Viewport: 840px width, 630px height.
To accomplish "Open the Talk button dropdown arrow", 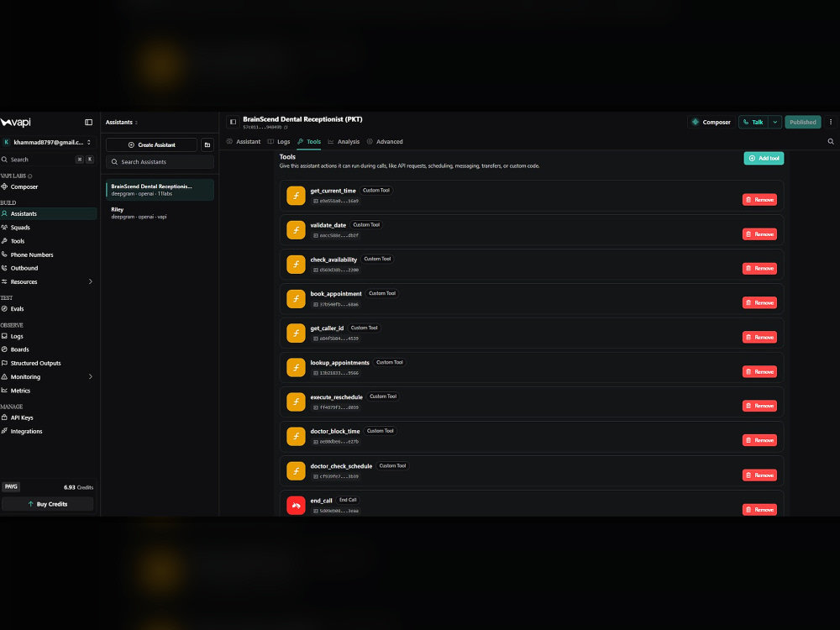I will 774,122.
